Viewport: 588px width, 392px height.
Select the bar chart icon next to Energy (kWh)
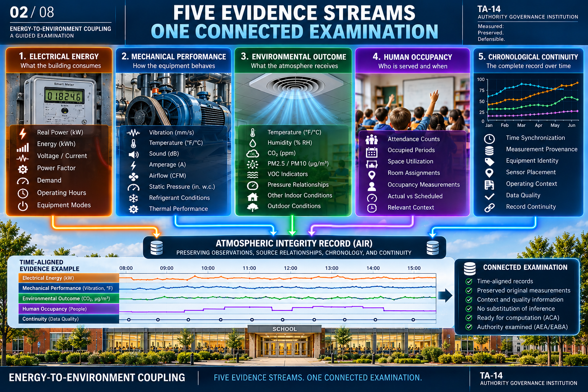[23, 147]
